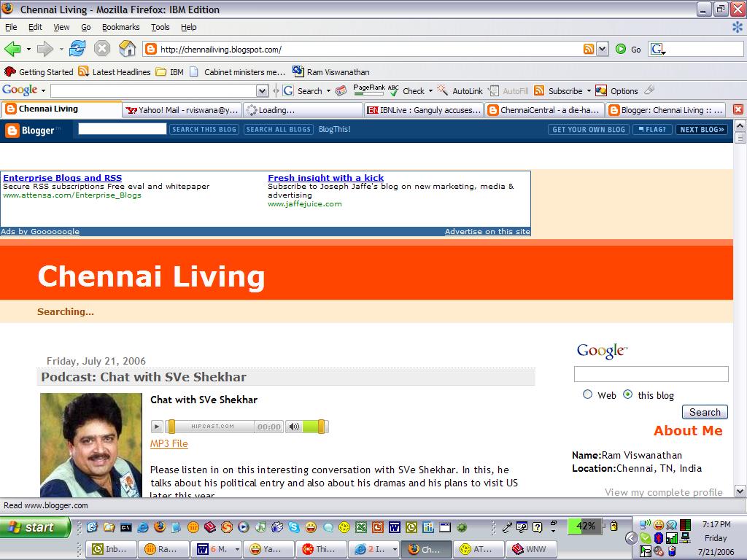Run the Google toolbar spell Check
This screenshot has width=747, height=560.
tap(406, 90)
